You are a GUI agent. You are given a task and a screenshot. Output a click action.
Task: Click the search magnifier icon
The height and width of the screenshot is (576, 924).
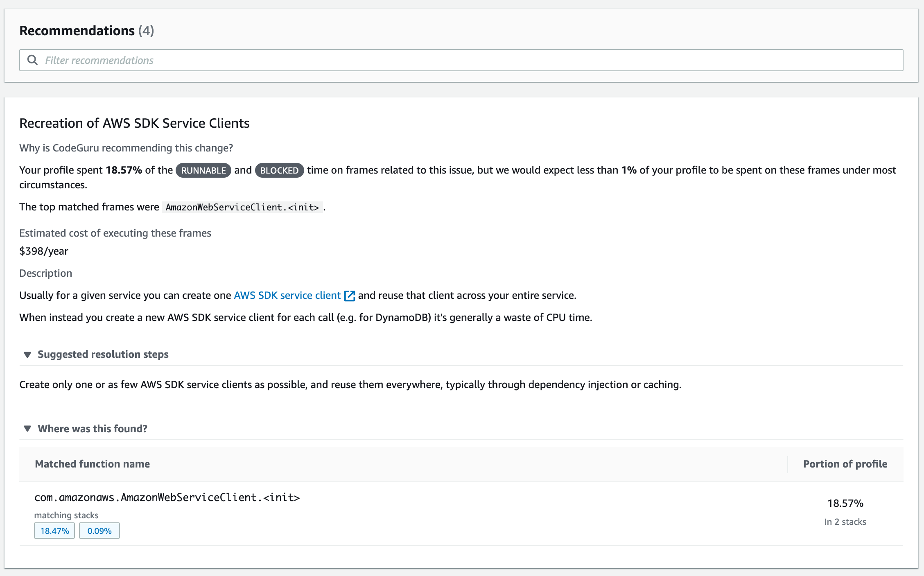click(x=32, y=60)
